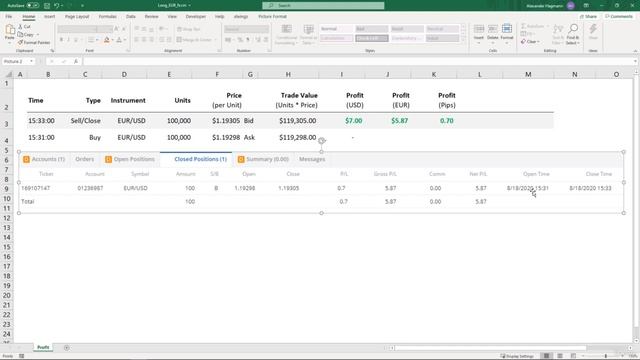Click the Insert Function fx icon
640x360 pixels.
[x=76, y=62]
